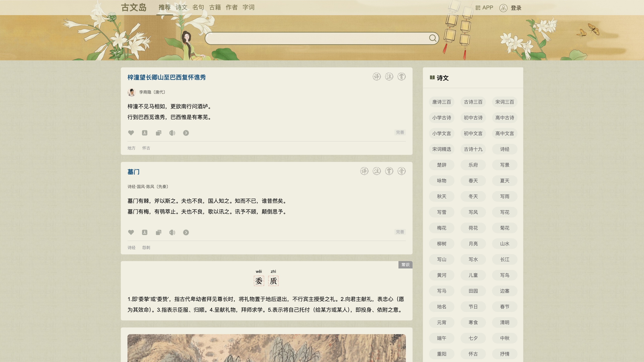Image resolution: width=644 pixels, height=362 pixels.
Task: Like the 墓门 poem with heart icon
Action: coord(131,232)
